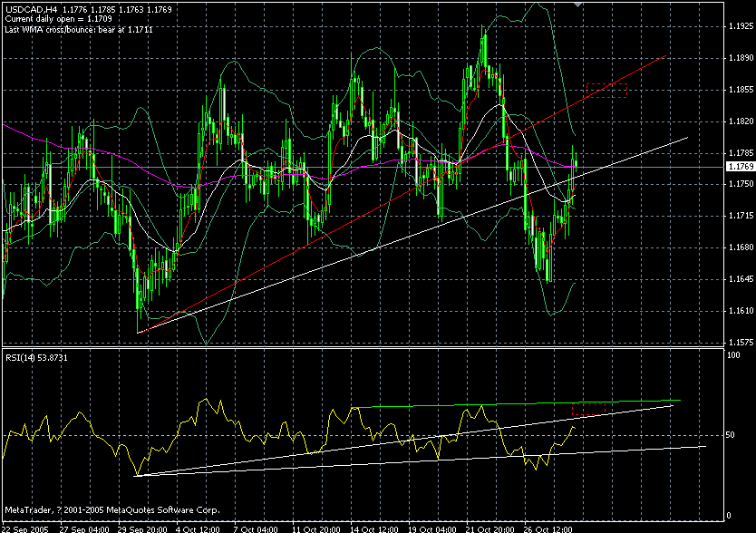Image resolution: width=756 pixels, height=533 pixels.
Task: Click the '27 Sep 04:00' time label
Action: coord(84,529)
